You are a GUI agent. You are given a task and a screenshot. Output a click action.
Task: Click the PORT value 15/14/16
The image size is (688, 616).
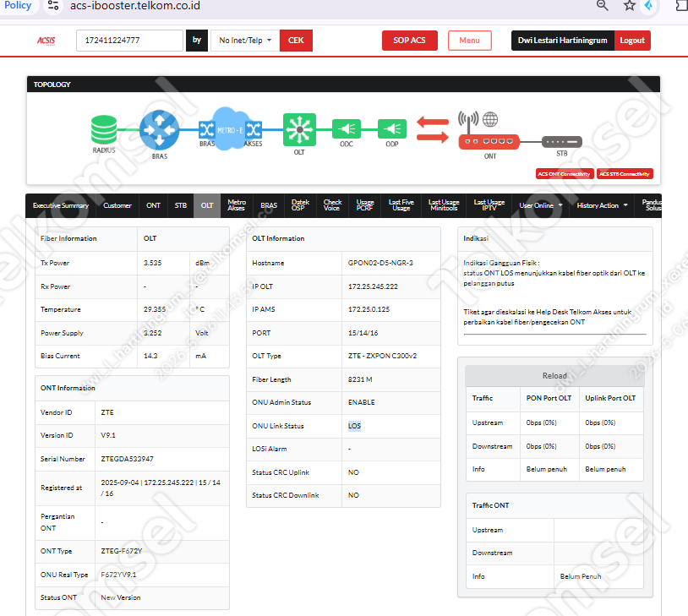(x=363, y=333)
